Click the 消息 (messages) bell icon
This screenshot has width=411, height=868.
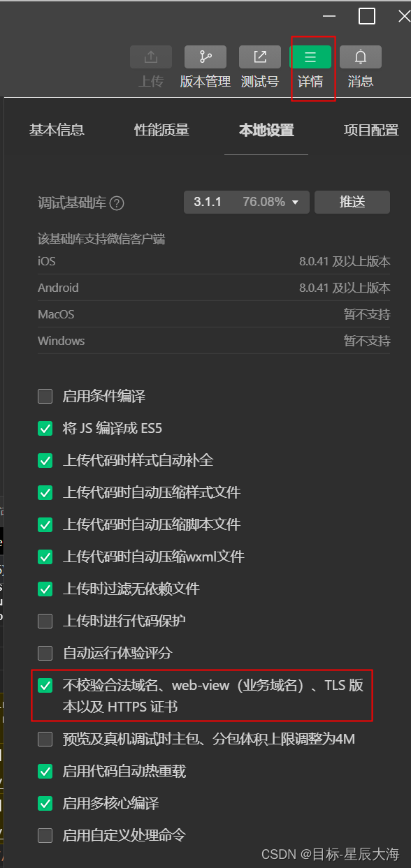pos(360,57)
